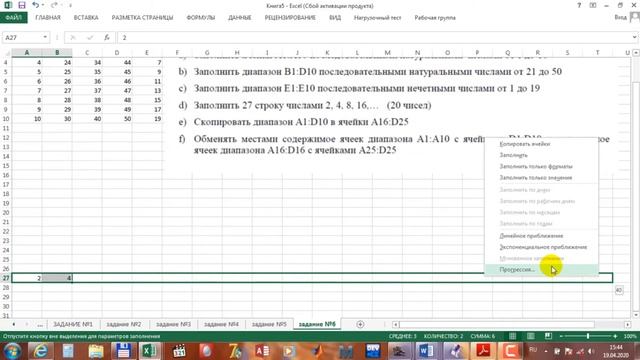Choose Заполнить только форматы
This screenshot has width=640, height=360.
click(536, 167)
